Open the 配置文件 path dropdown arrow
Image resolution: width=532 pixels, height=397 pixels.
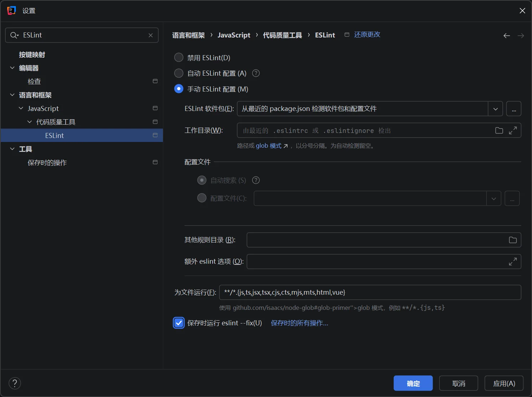494,198
